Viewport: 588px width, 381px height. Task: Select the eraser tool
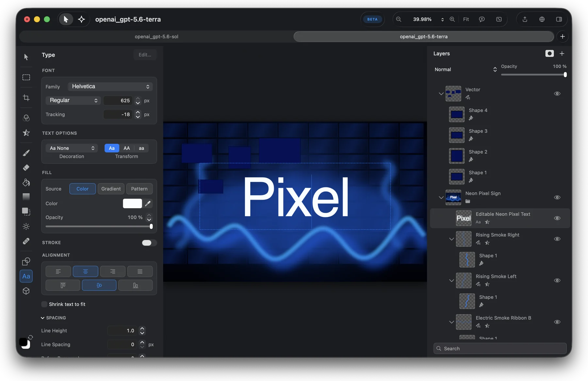[26, 167]
